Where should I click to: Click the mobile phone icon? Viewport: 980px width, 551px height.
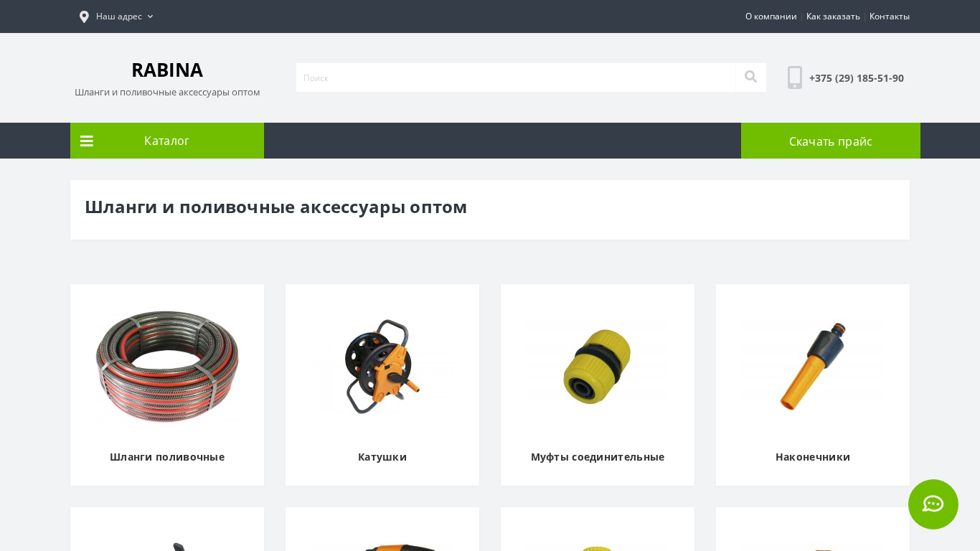pyautogui.click(x=795, y=77)
